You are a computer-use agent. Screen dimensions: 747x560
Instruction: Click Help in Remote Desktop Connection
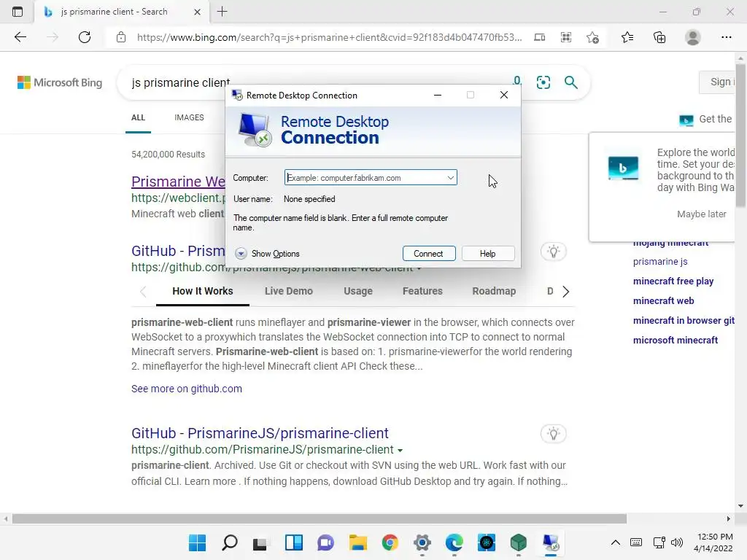(x=488, y=254)
